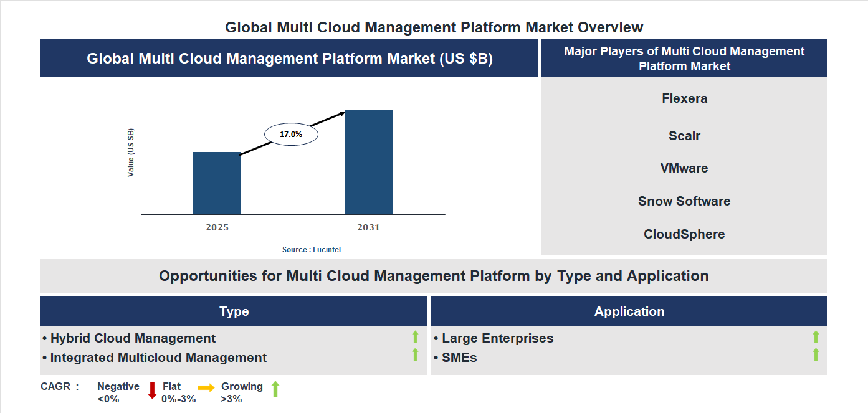Expand the Application section header

pos(629,311)
